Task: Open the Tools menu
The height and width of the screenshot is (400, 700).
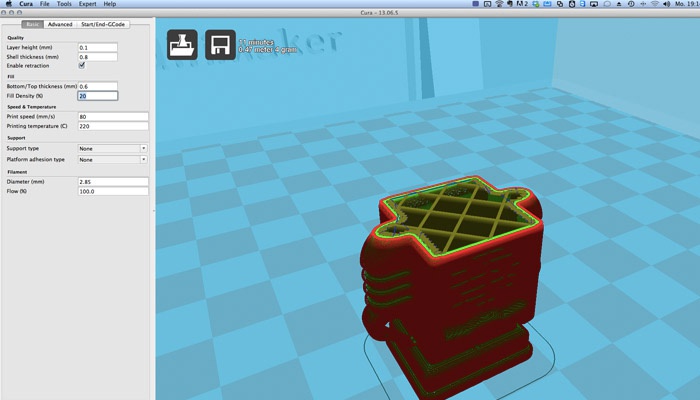Action: [64, 4]
